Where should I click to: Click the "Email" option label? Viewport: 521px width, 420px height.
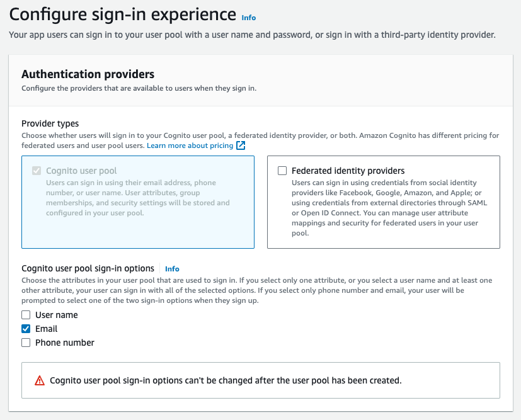47,329
